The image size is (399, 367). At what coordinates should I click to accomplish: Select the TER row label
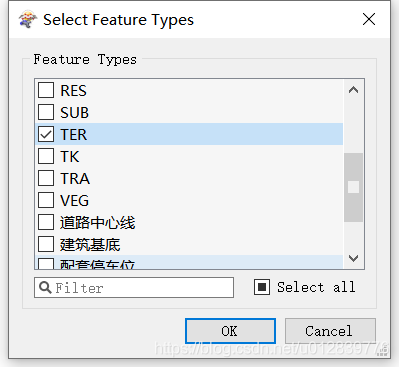[74, 134]
